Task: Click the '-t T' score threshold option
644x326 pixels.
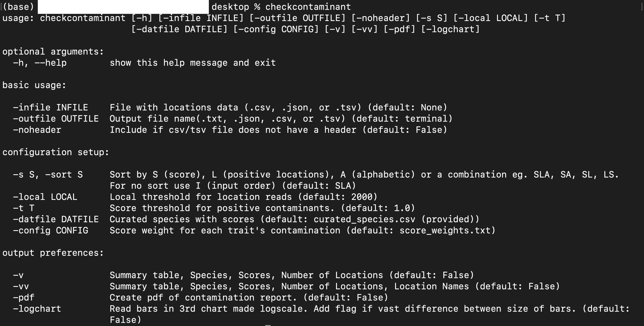Action: pyautogui.click(x=23, y=208)
